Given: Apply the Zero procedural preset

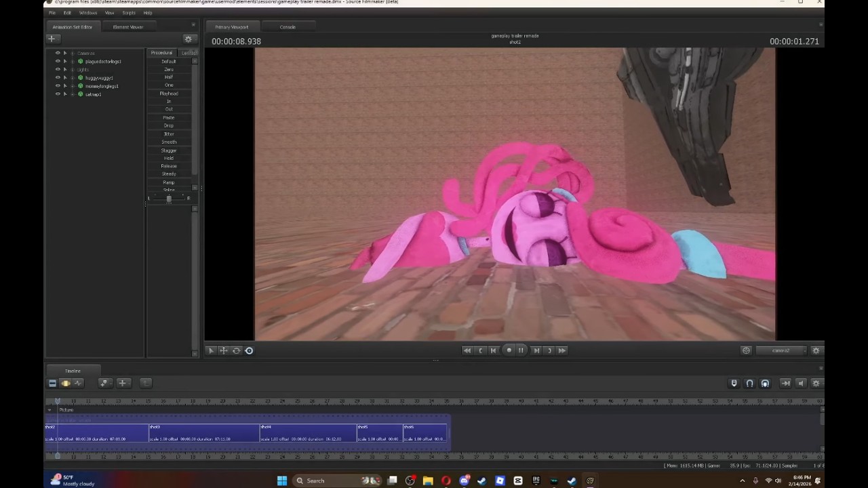Looking at the screenshot, I should coord(169,69).
